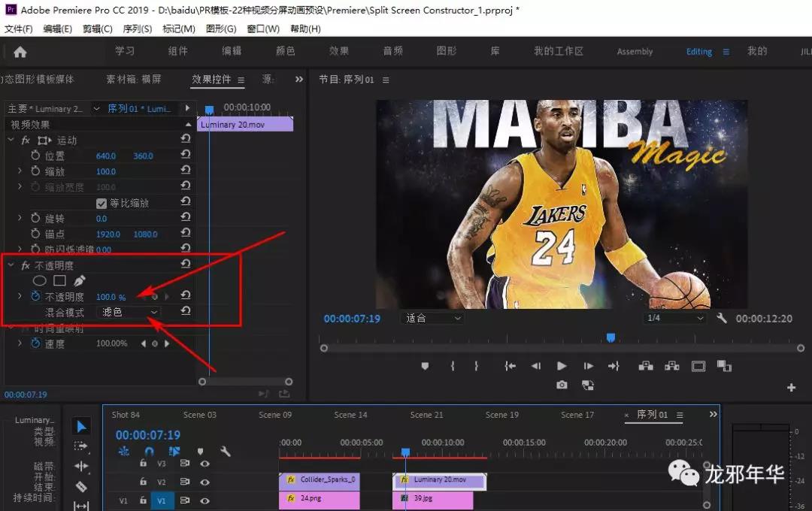Open the Scene 14 timeline tab
Screen dimensions: 812x511
pyautogui.click(x=350, y=415)
